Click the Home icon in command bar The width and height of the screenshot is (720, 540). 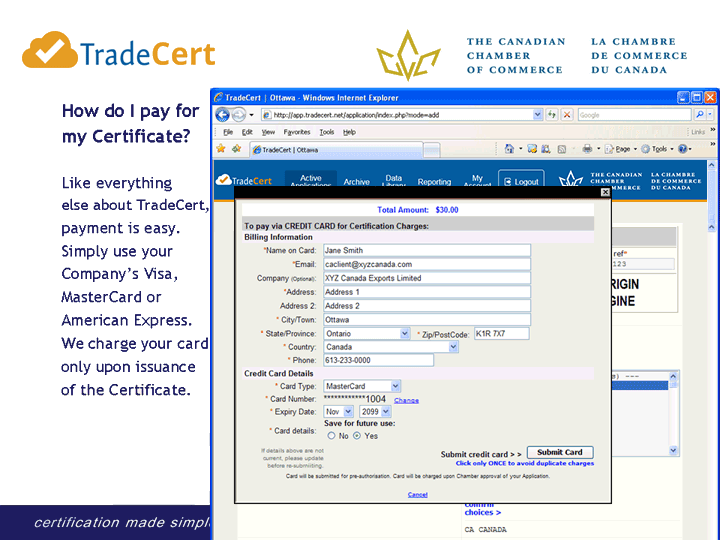[509, 149]
